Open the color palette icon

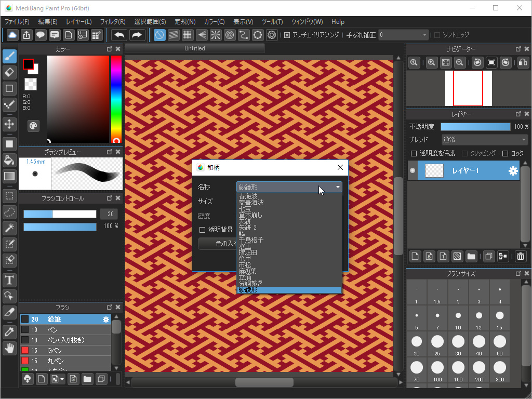click(33, 126)
